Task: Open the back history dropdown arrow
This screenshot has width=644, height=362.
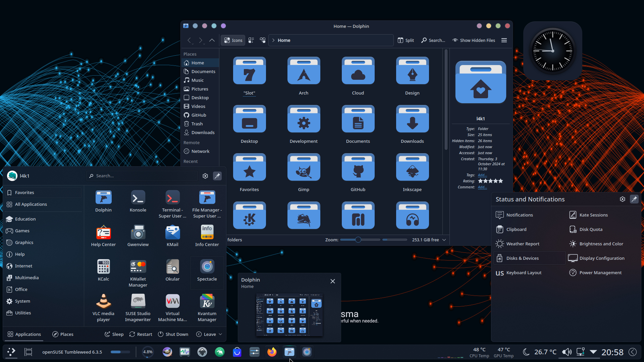Action: pyautogui.click(x=193, y=44)
